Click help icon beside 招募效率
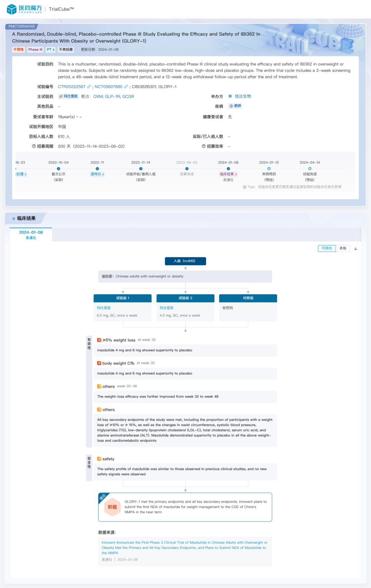This screenshot has width=371, height=588. [x=203, y=147]
